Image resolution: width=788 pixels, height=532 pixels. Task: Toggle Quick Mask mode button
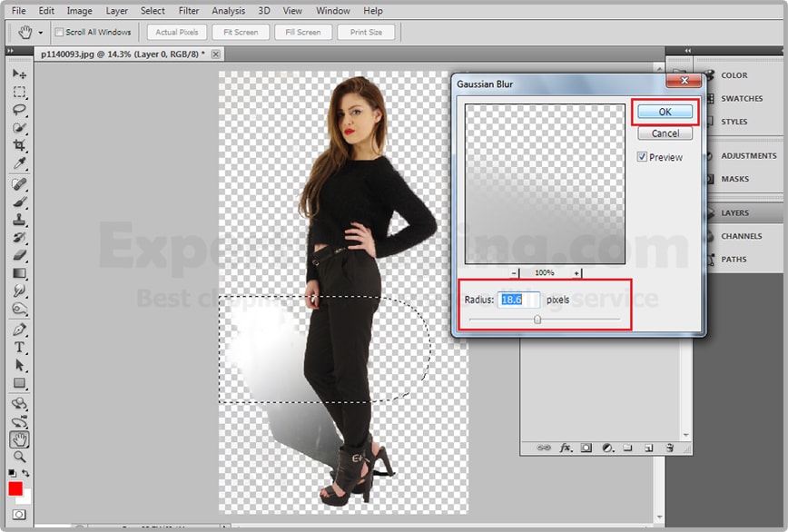19,515
